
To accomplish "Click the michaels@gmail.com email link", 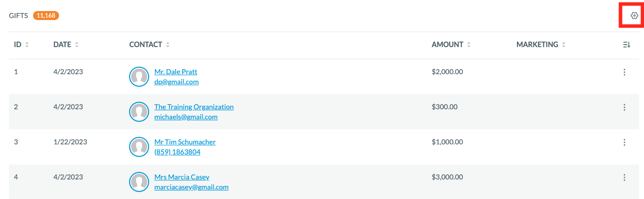I will pos(186,117).
